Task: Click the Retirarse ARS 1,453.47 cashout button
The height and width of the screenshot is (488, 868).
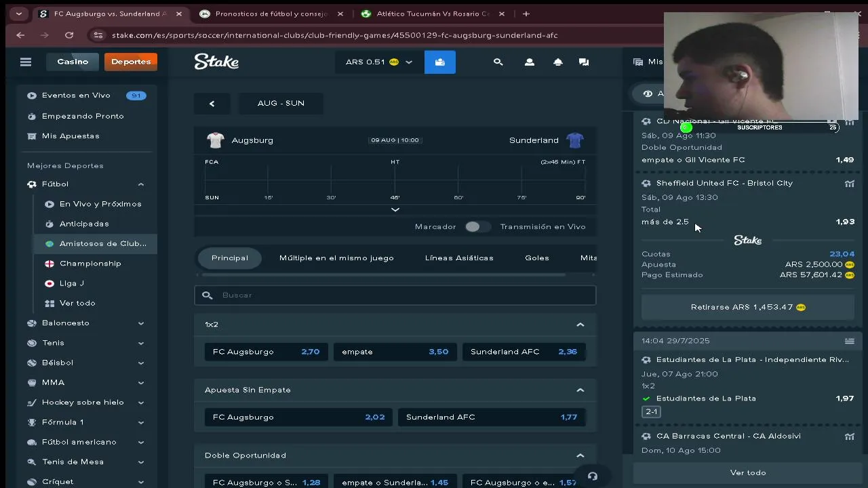Action: 747,308
